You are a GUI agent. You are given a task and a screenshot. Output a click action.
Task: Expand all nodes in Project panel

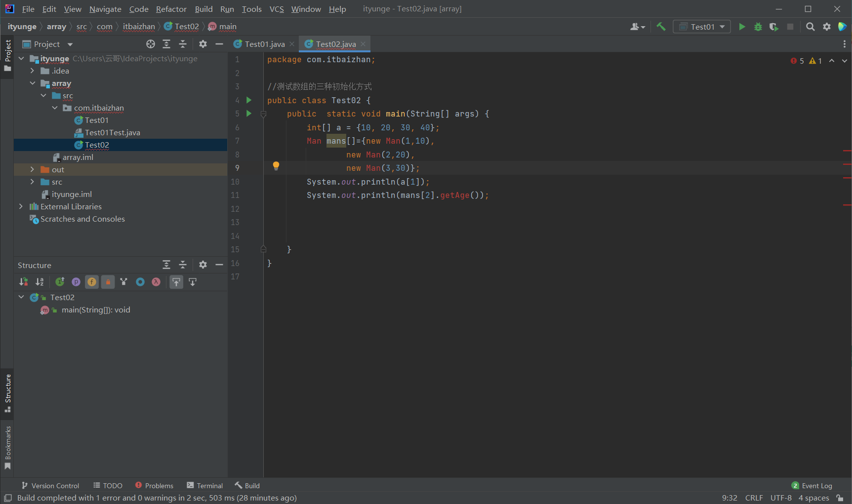click(x=166, y=44)
